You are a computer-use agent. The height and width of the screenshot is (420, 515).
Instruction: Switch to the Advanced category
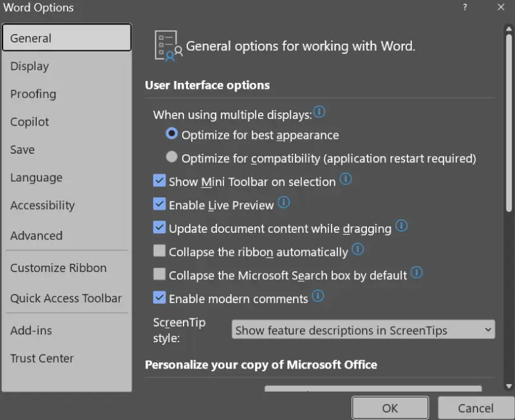click(x=36, y=235)
